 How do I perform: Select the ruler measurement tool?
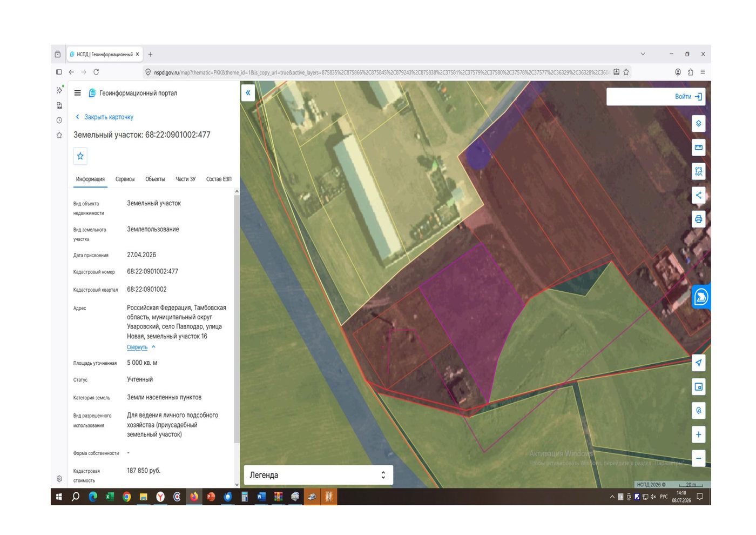tap(698, 148)
